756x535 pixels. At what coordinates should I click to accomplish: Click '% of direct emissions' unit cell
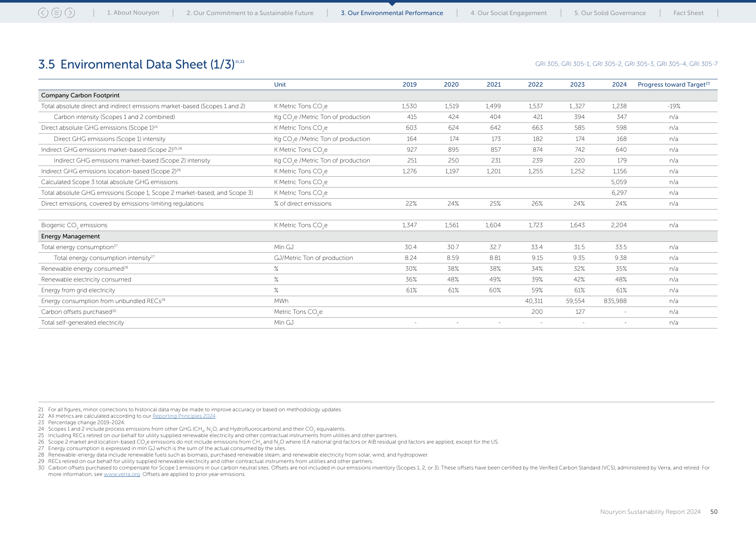pyautogui.click(x=303, y=203)
